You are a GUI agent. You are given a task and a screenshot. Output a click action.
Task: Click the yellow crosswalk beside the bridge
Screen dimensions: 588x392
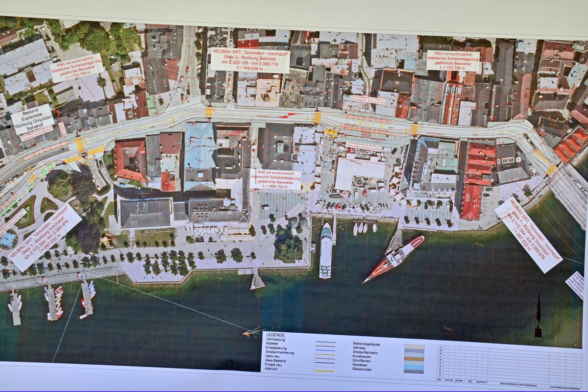(x=552, y=170)
